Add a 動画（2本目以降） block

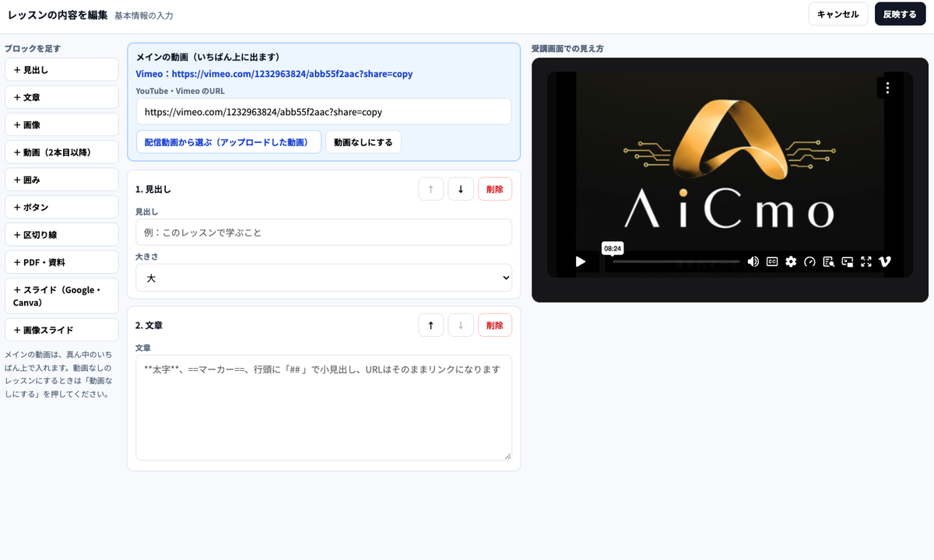61,152
